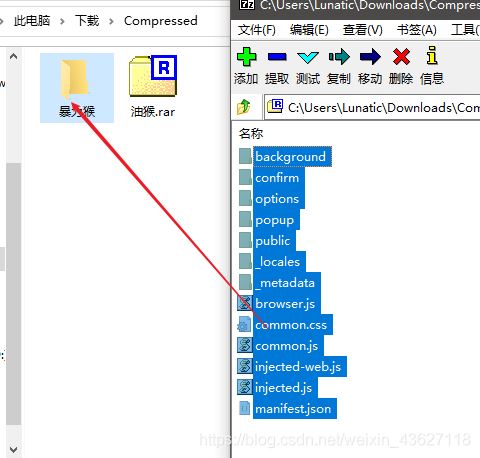Go up one folder level in 7-Zip
480x458 pixels.
point(244,107)
